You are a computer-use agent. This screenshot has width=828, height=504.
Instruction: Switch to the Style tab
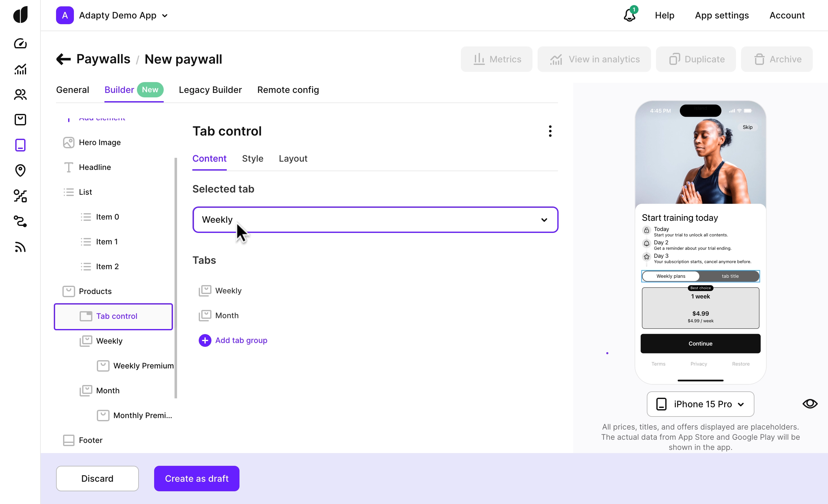[252, 158]
